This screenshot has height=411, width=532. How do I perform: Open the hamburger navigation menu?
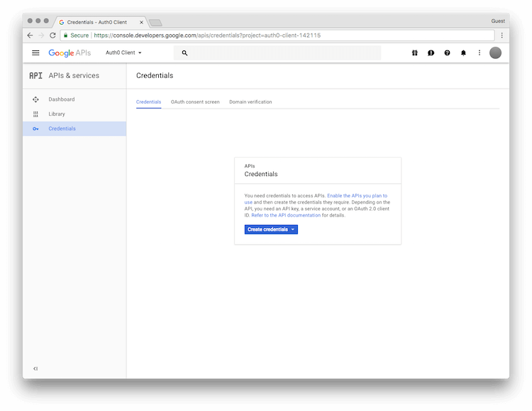tap(35, 53)
